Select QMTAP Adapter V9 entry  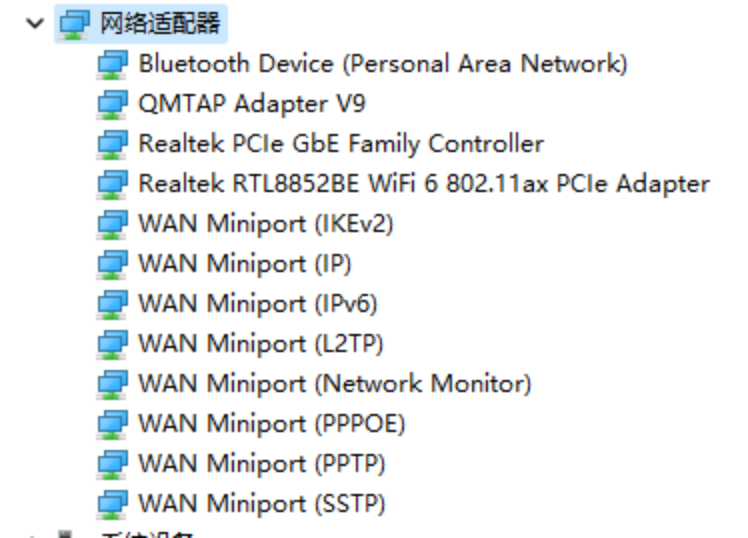(252, 104)
